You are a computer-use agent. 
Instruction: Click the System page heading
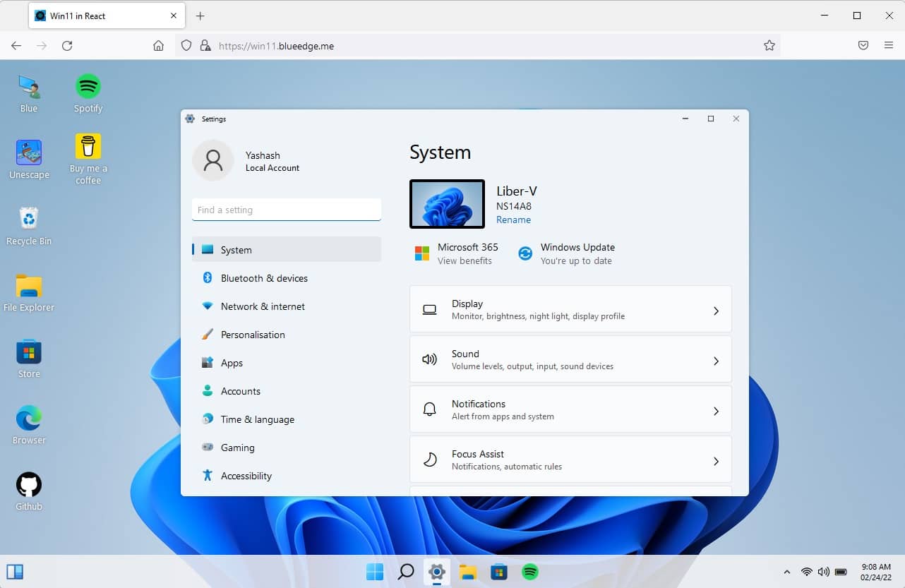coord(440,152)
